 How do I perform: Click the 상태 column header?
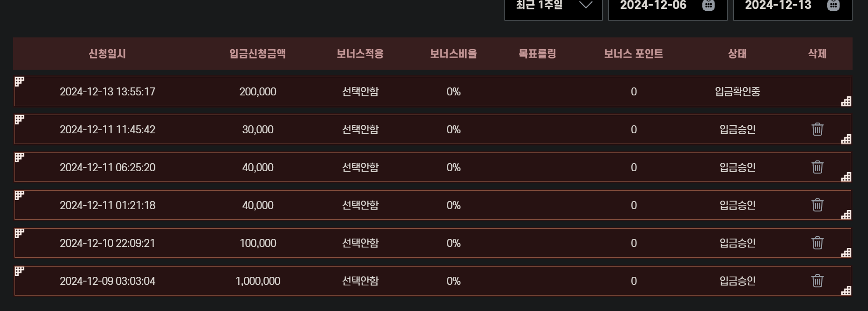[737, 54]
